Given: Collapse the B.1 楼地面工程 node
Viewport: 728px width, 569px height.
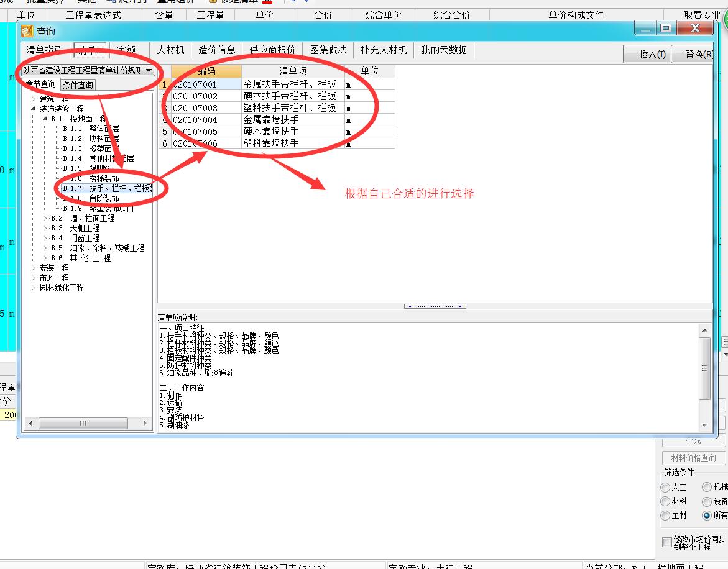Looking at the screenshot, I should 45,119.
